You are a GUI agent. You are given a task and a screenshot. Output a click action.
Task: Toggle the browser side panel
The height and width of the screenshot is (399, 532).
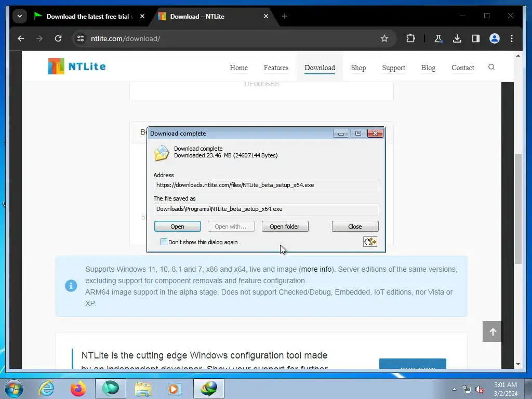click(x=476, y=38)
